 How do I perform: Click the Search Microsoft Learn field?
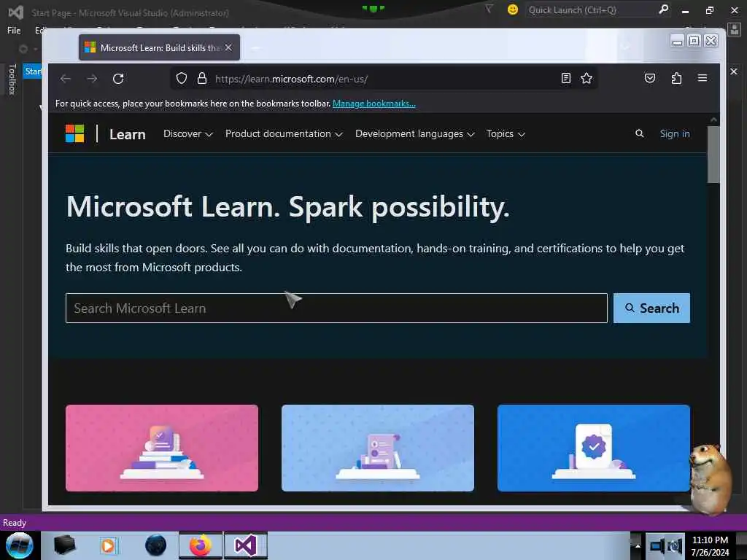click(x=336, y=308)
